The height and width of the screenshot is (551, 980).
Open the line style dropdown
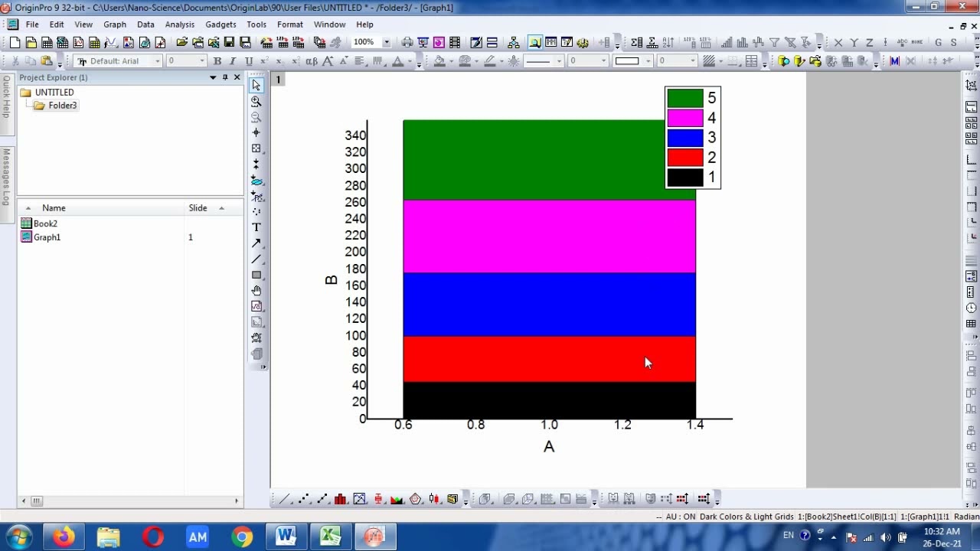tap(559, 61)
